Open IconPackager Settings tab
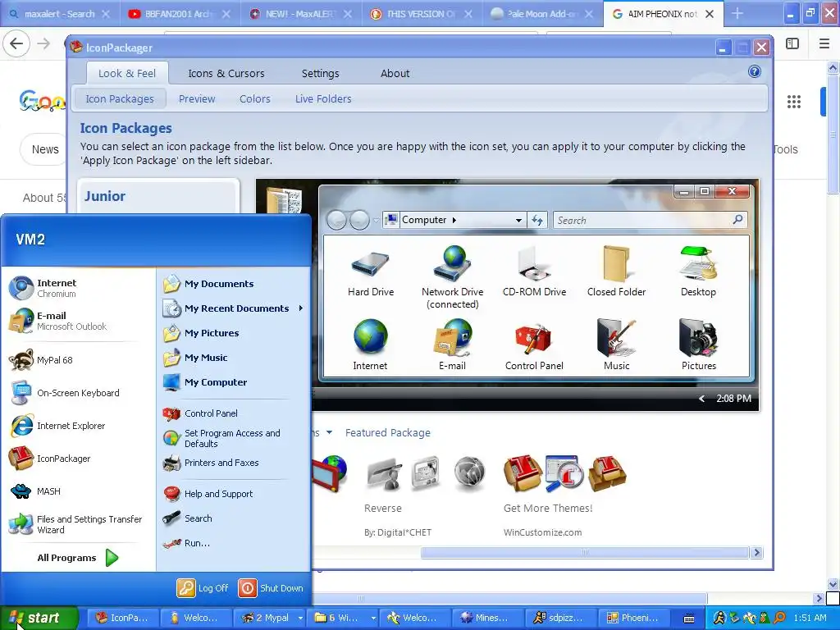The height and width of the screenshot is (630, 840). (321, 73)
